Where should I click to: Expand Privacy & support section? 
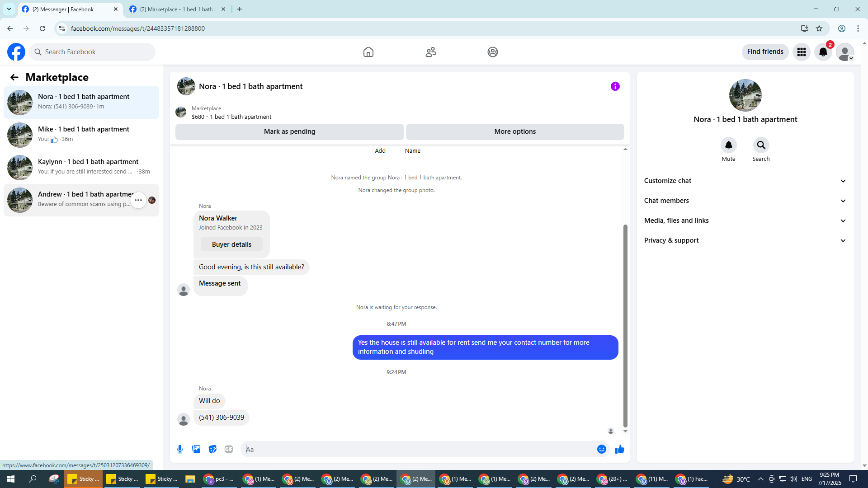point(745,240)
